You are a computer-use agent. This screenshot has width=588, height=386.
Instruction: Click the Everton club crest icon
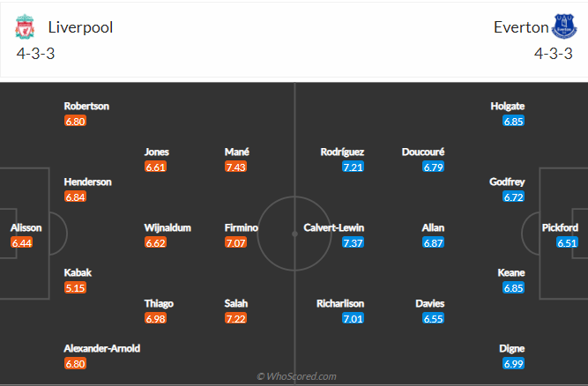[x=563, y=27]
